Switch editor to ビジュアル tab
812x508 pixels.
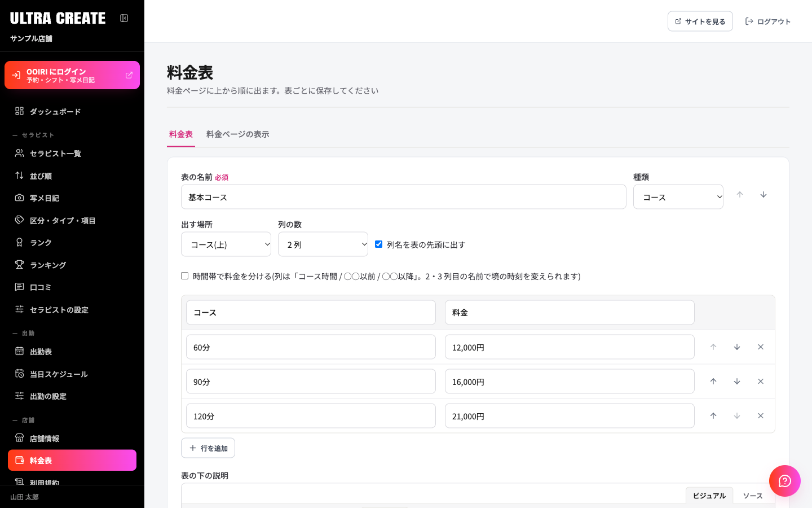tap(709, 496)
